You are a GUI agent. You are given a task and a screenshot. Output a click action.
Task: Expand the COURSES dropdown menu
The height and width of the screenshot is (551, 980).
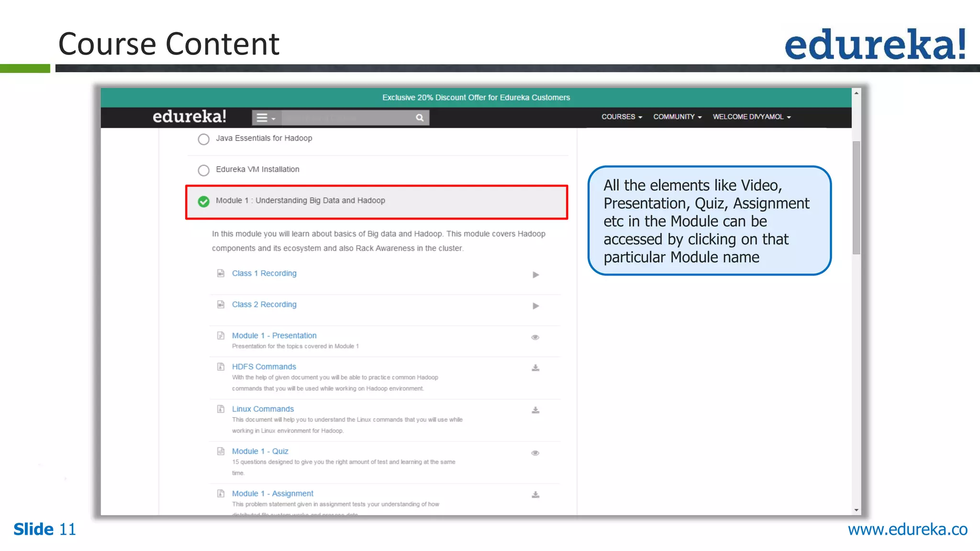(x=621, y=117)
